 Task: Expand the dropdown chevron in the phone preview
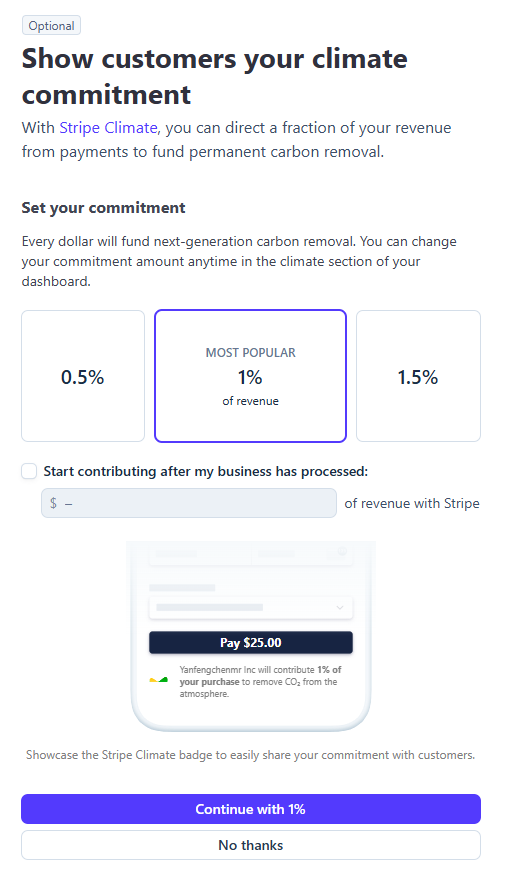click(x=339, y=608)
